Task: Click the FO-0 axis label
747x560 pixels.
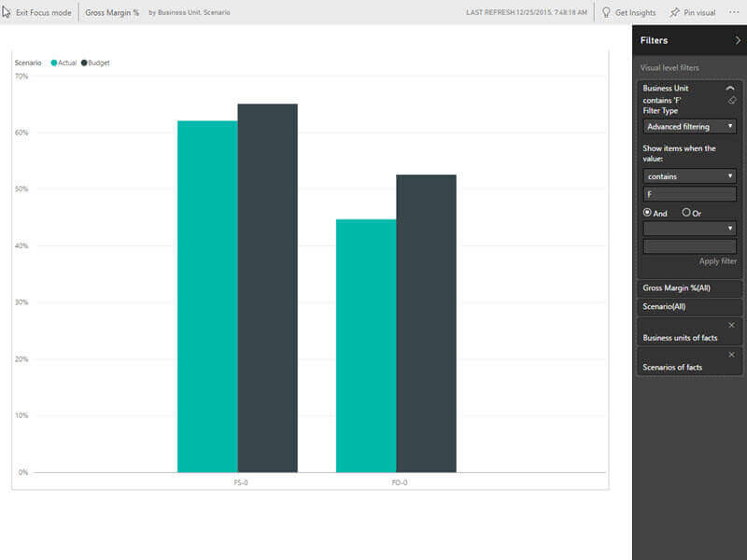Action: (400, 483)
